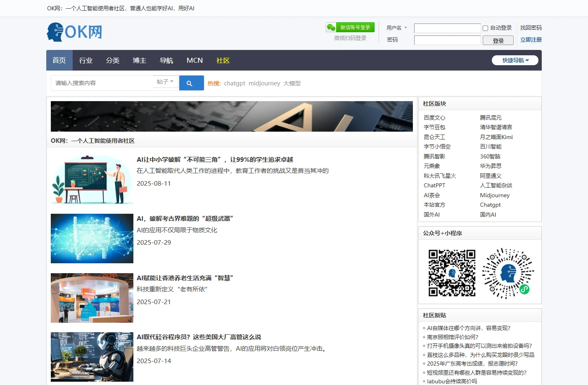Open the 360智脑 board
The width and height of the screenshot is (588, 385).
pos(490,156)
